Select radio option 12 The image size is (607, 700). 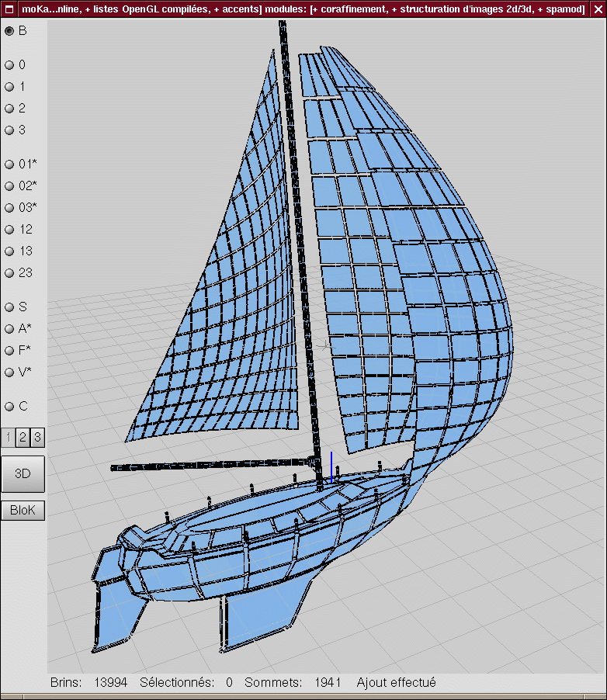(10, 230)
